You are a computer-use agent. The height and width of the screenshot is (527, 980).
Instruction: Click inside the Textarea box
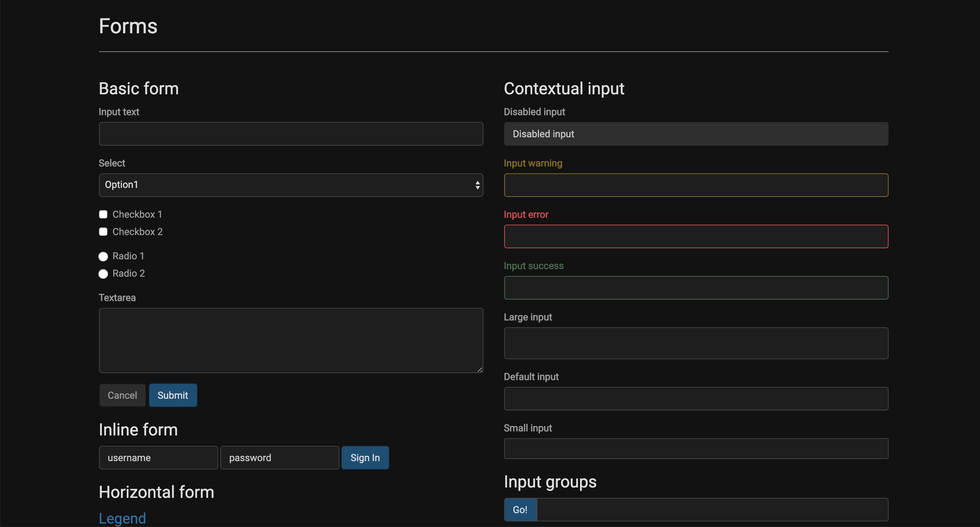291,340
